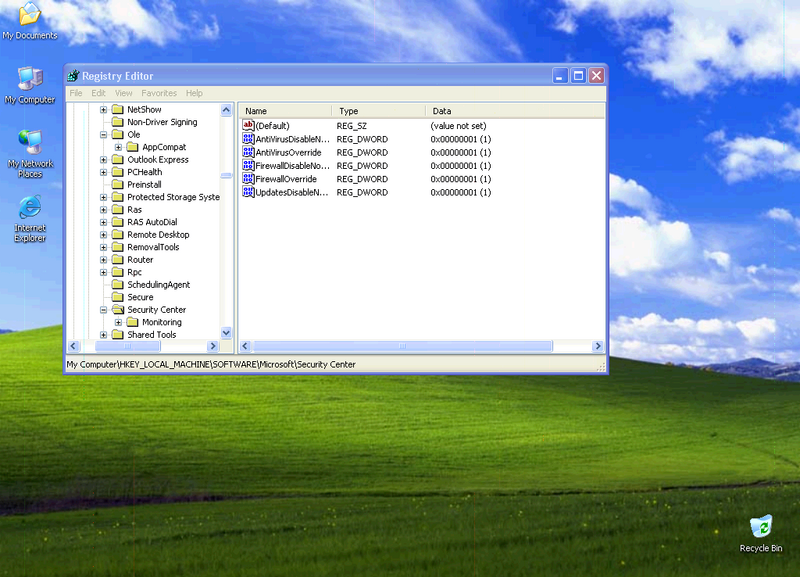Screen dimensions: 800x577
Task: Click the UpdatesDisableNotify DWORD value icon
Action: [x=248, y=192]
